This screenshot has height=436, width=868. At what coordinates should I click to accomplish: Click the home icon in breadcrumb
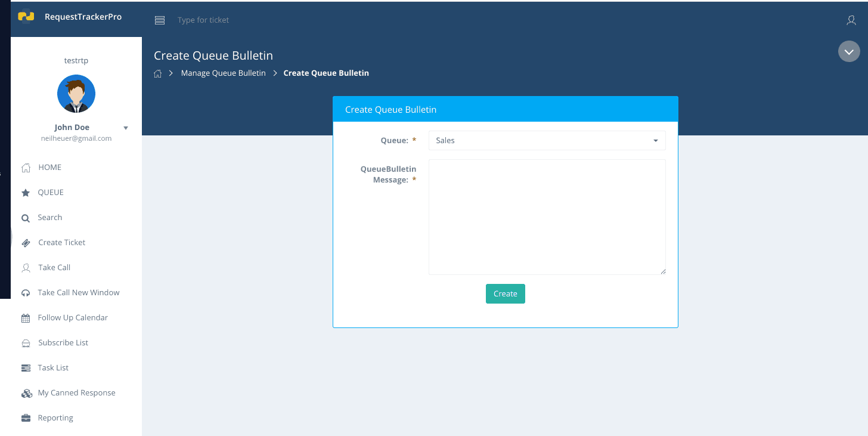(x=157, y=72)
